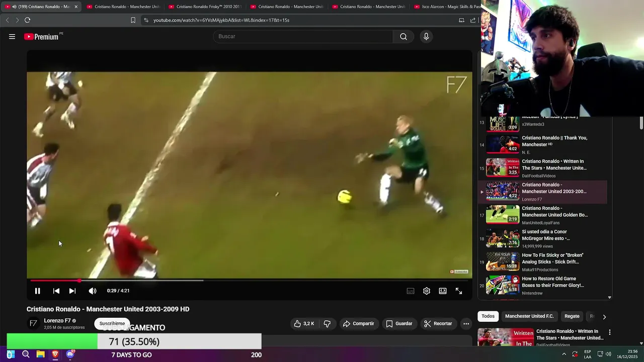Viewport: 644px width, 362px height.
Task: Toggle subtitles on the video
Action: coord(411,291)
